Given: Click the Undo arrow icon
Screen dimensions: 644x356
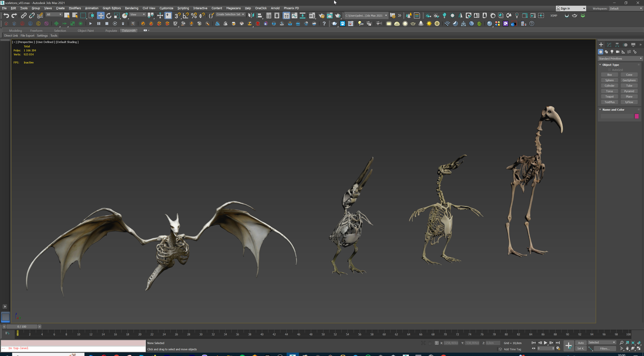Looking at the screenshot, I should [x=6, y=15].
